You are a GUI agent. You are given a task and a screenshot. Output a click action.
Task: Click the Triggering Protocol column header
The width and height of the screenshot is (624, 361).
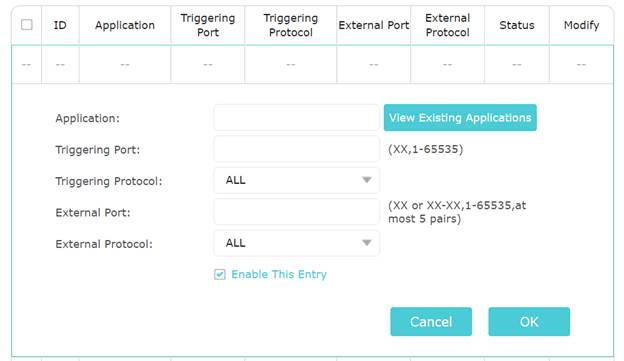(x=291, y=25)
